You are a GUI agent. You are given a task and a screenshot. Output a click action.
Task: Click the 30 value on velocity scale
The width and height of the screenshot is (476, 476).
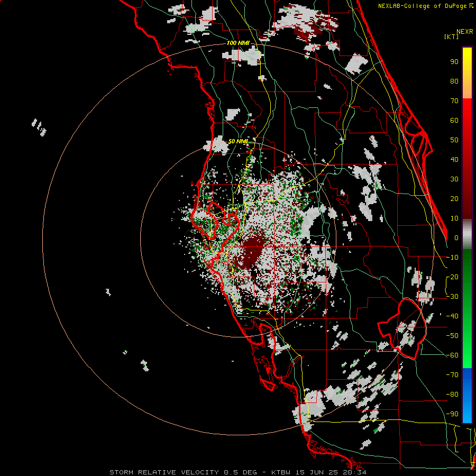tap(454, 179)
